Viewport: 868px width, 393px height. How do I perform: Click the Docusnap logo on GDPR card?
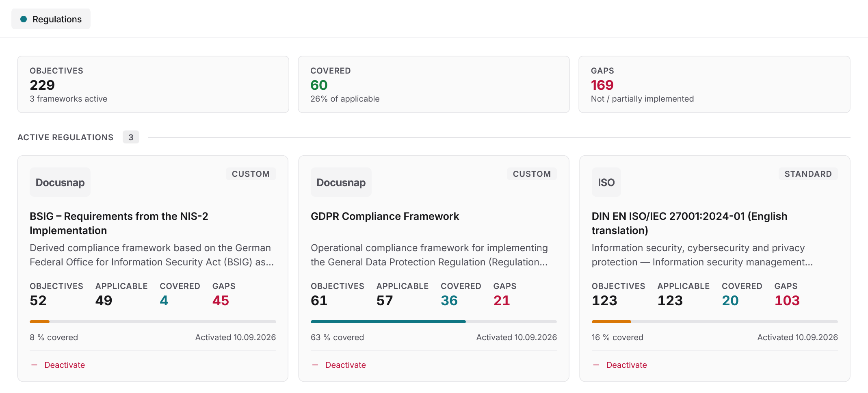pyautogui.click(x=341, y=182)
